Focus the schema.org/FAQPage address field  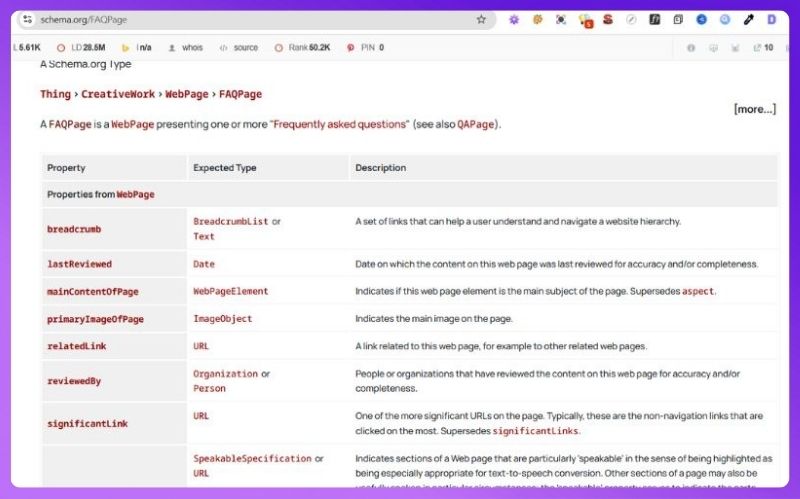click(255, 19)
